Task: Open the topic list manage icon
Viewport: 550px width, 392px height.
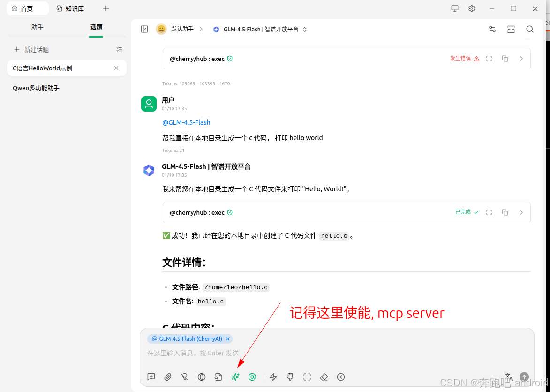Action: point(119,49)
